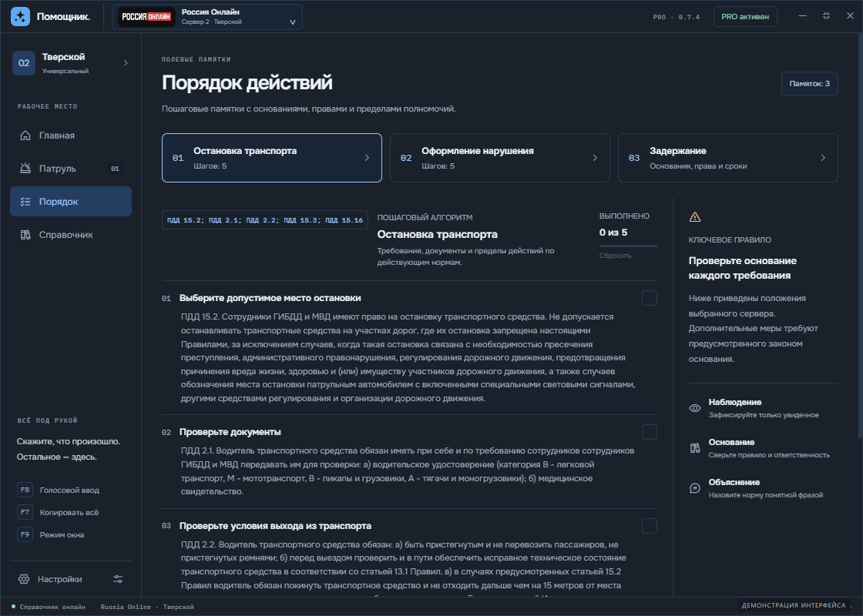Select the Порядок sidebar item
The height and width of the screenshot is (616, 863).
[x=70, y=201]
